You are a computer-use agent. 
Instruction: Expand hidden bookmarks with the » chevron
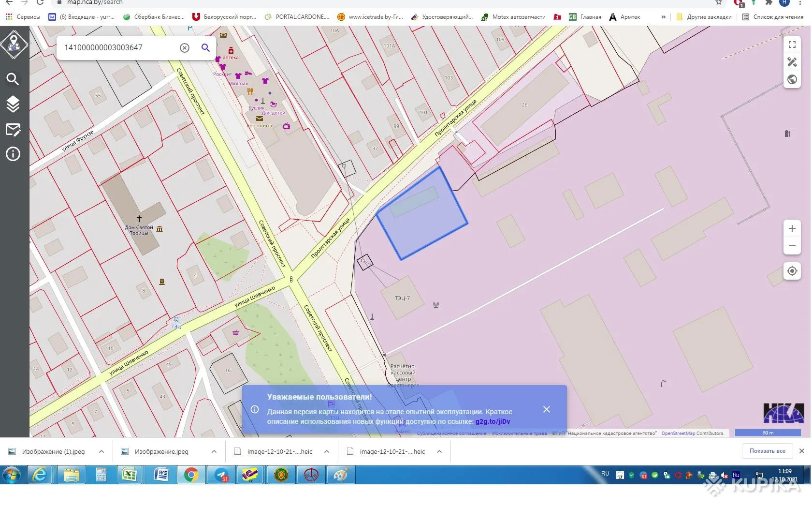coord(663,17)
